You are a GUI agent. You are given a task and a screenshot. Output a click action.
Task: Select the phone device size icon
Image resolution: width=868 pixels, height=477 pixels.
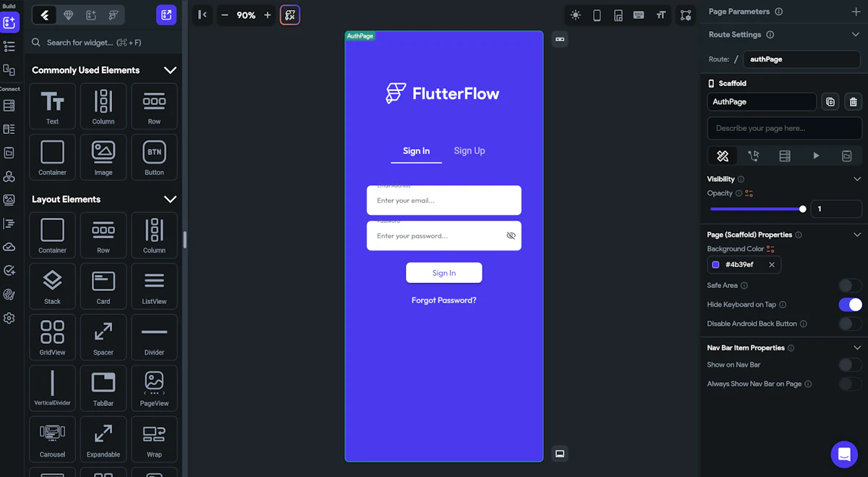click(597, 15)
